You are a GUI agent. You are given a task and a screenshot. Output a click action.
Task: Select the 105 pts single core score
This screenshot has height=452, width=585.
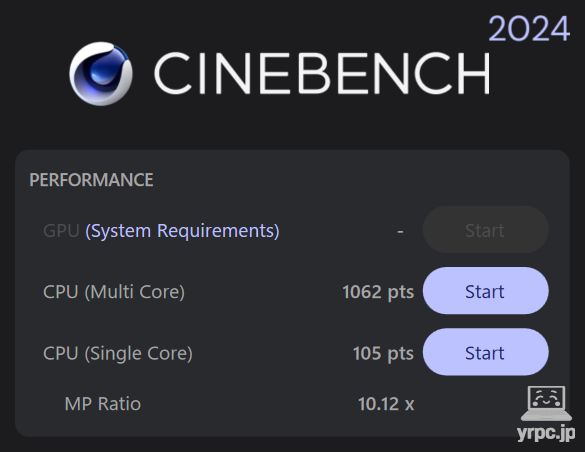(383, 353)
